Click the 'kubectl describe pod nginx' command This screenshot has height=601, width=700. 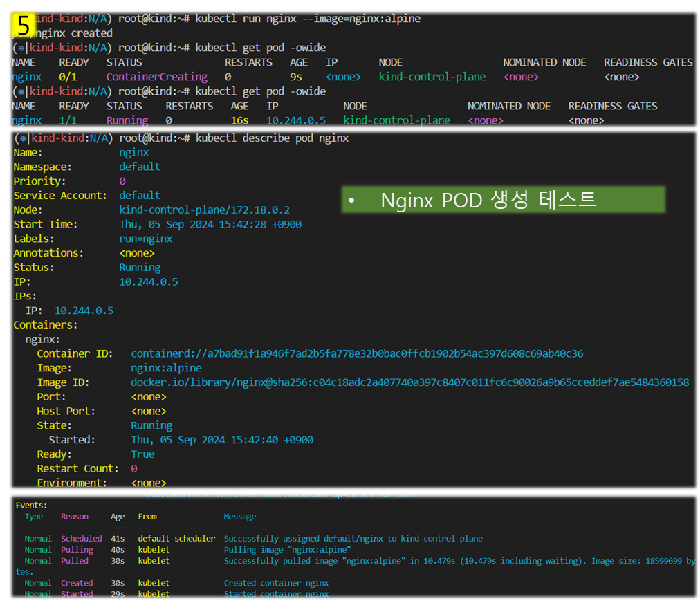pyautogui.click(x=272, y=138)
